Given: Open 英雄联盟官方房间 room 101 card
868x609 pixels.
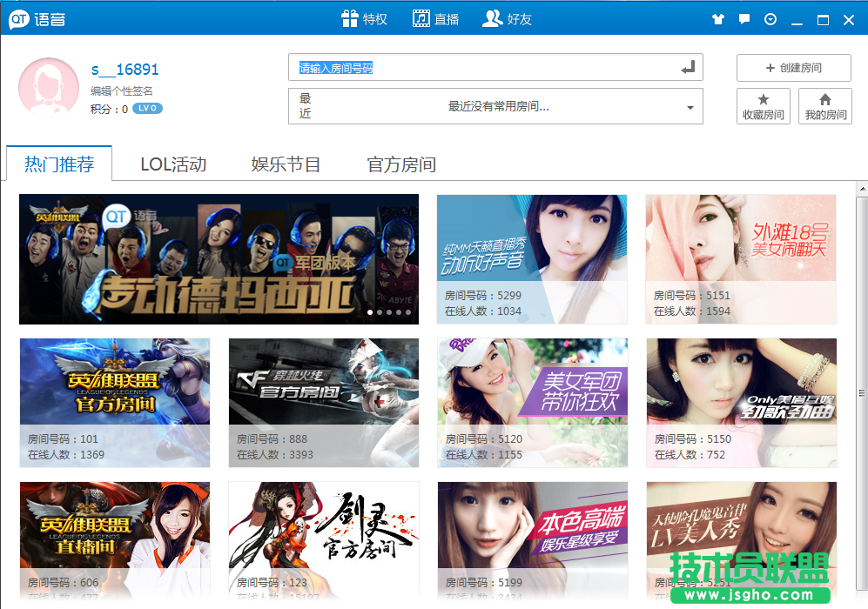Looking at the screenshot, I should pos(115,403).
